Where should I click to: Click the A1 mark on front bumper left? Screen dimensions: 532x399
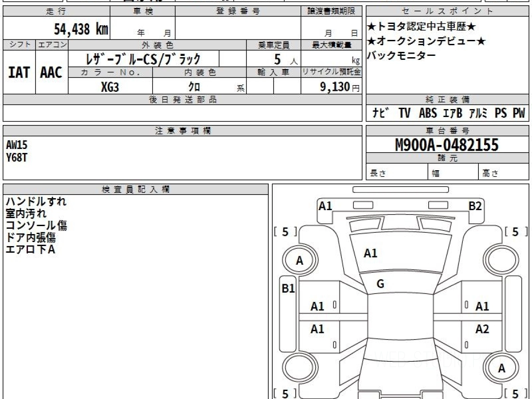[x=325, y=206]
